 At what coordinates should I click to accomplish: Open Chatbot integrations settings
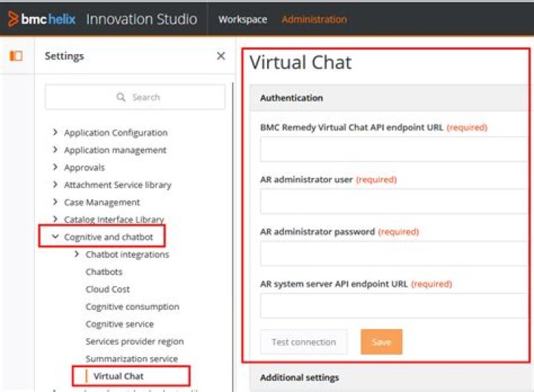coord(128,254)
